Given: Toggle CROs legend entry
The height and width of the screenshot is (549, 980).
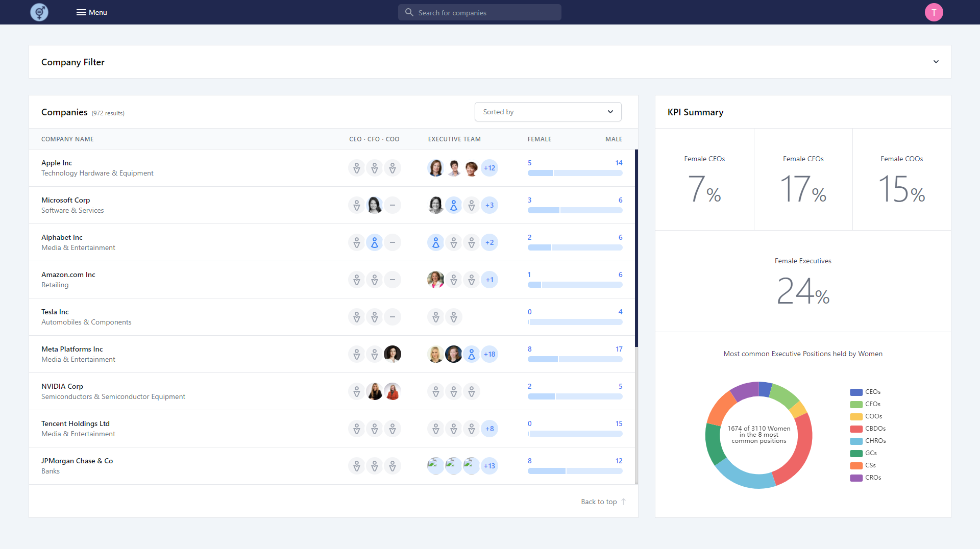Looking at the screenshot, I should pos(866,478).
